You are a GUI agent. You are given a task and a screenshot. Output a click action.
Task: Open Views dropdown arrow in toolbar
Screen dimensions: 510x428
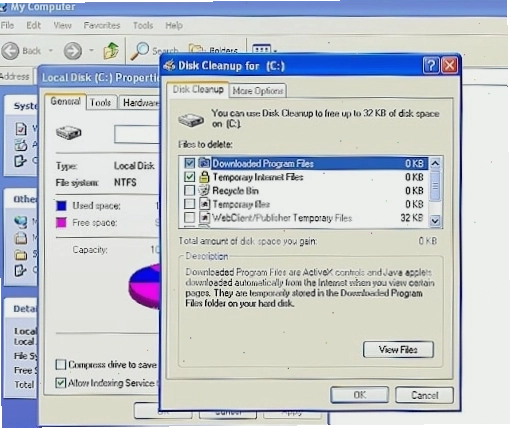click(275, 51)
